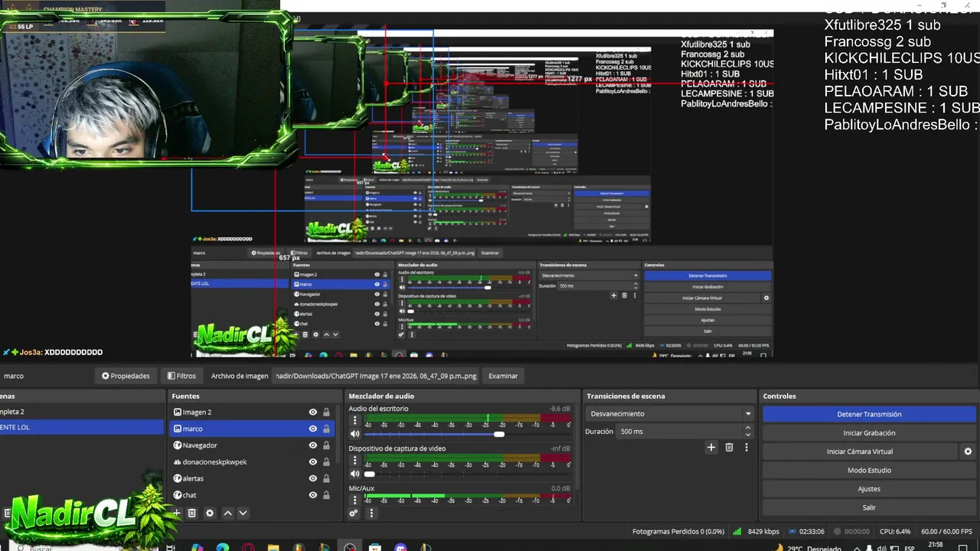Select the alertas source row
This screenshot has height=551, width=980.
tap(251, 478)
